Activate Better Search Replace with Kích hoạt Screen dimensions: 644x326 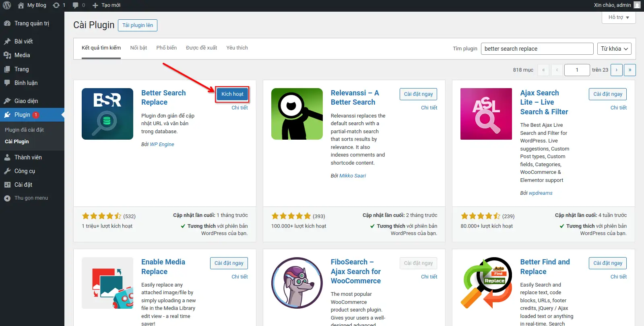pos(232,94)
